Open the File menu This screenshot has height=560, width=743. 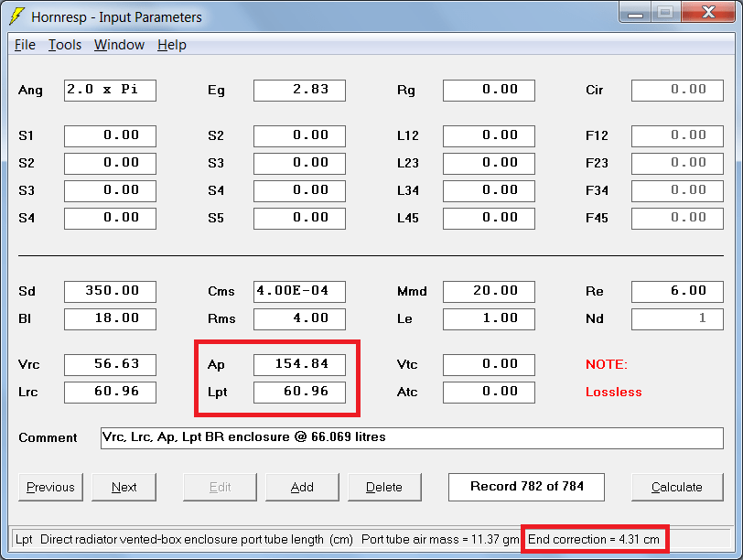(x=25, y=45)
